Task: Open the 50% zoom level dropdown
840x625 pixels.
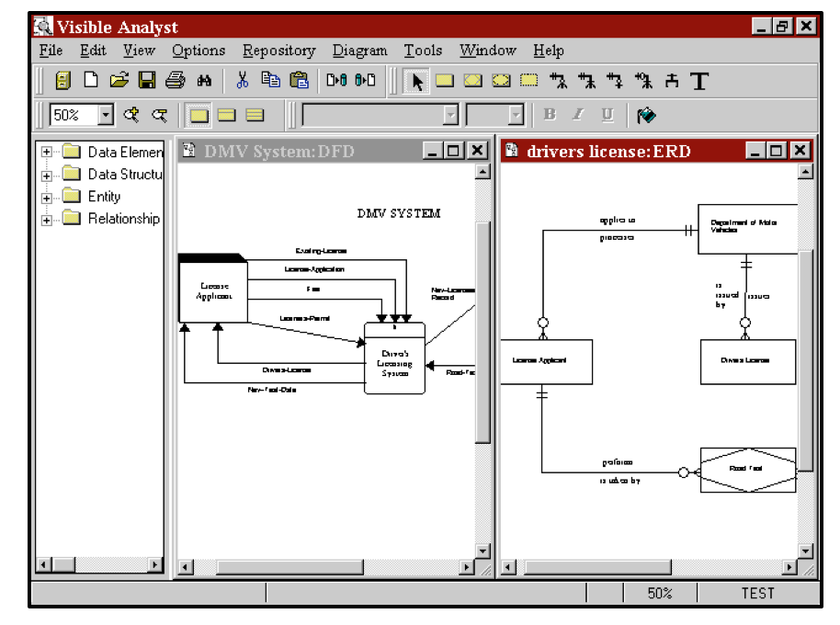Action: [x=105, y=116]
